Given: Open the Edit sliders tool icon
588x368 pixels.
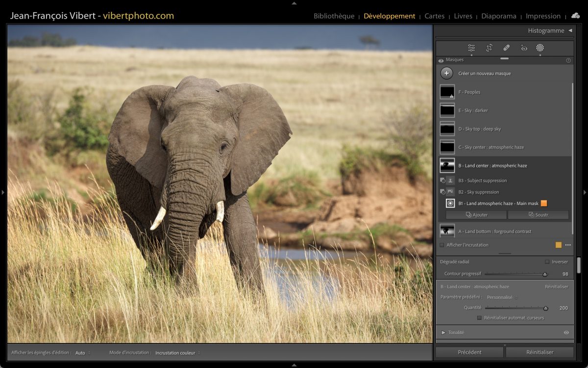Looking at the screenshot, I should [x=471, y=48].
